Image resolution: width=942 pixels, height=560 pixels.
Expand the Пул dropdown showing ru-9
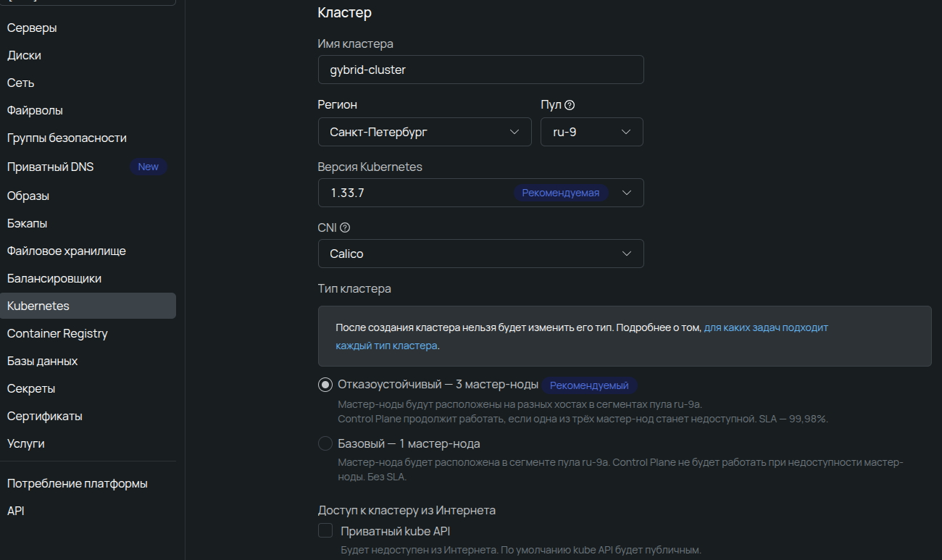tap(591, 132)
